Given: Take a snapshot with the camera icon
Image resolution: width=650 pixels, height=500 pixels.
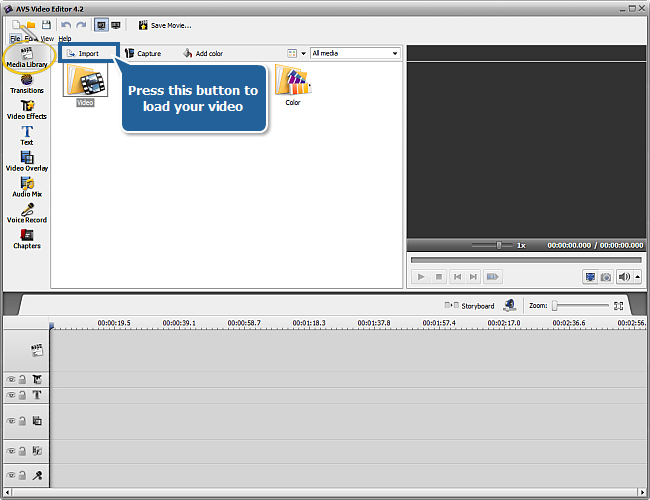Looking at the screenshot, I should pos(606,277).
